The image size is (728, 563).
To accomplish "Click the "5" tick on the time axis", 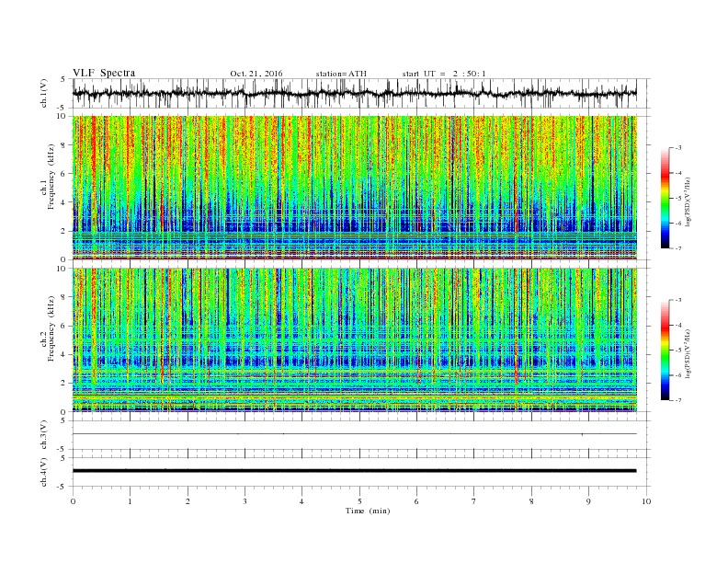I will pyautogui.click(x=359, y=501).
